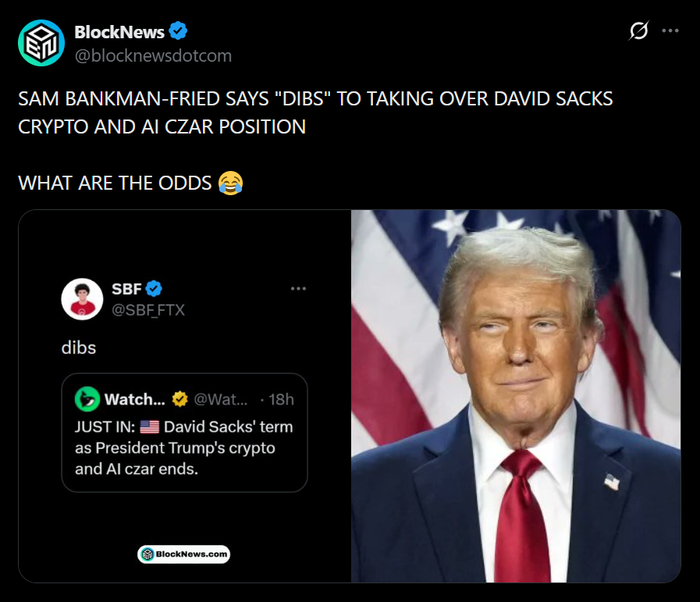
Task: Click the word "dibs" in SBF's post
Action: pyautogui.click(x=79, y=347)
